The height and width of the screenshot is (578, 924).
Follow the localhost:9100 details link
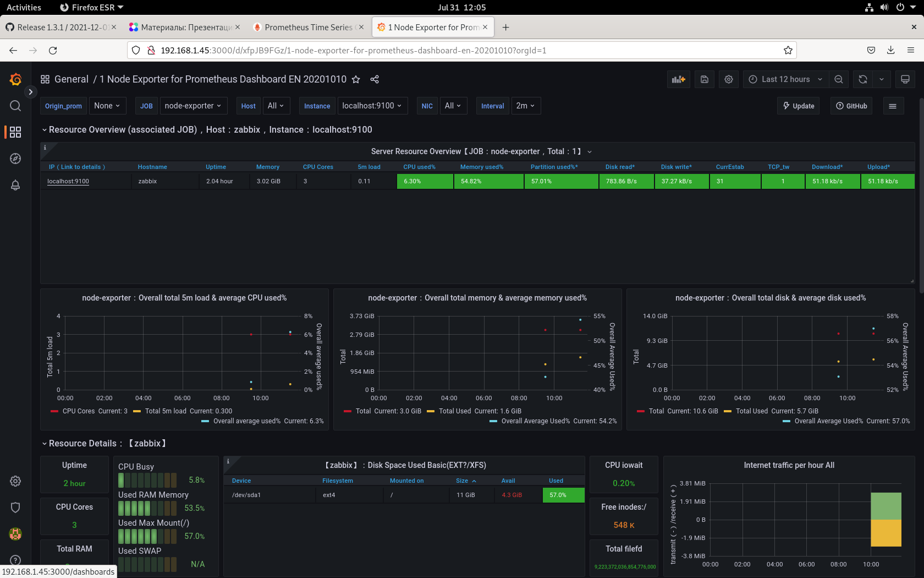[x=68, y=181]
